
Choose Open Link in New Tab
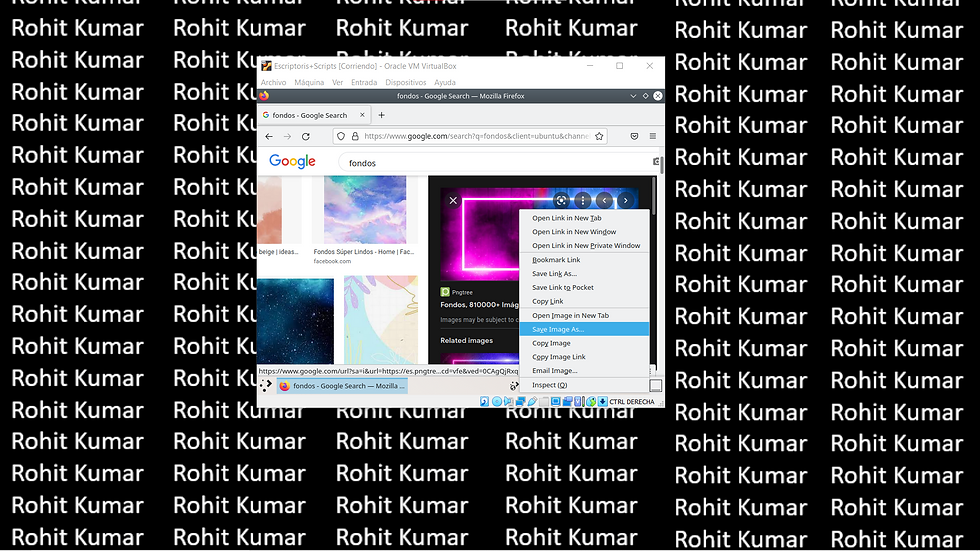coord(584,218)
